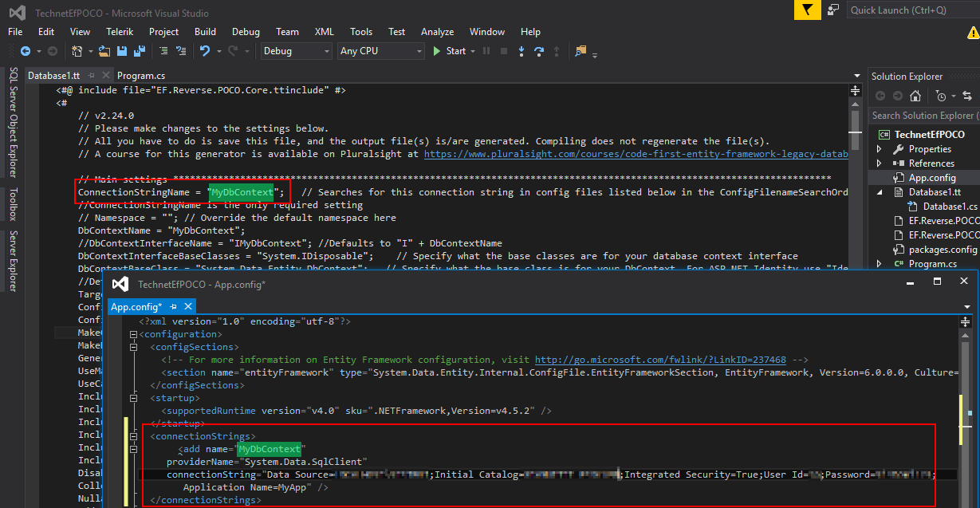Click the providerName System.Data.SqlClient attribute
This screenshot has width=980, height=508.
tap(266, 462)
